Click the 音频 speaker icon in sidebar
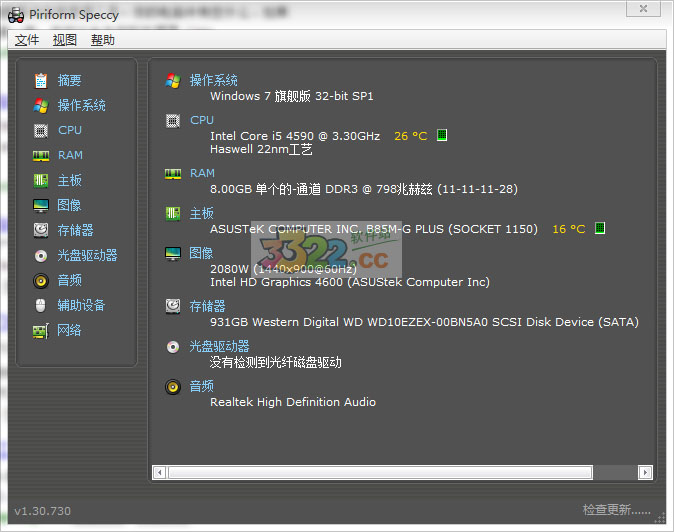The width and height of the screenshot is (674, 532). coord(41,281)
